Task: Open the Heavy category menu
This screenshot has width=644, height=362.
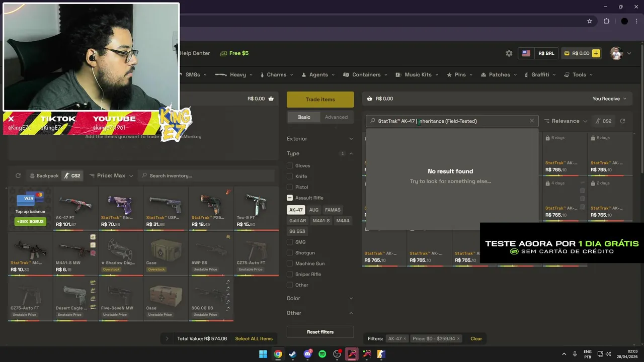Action: 234,74
